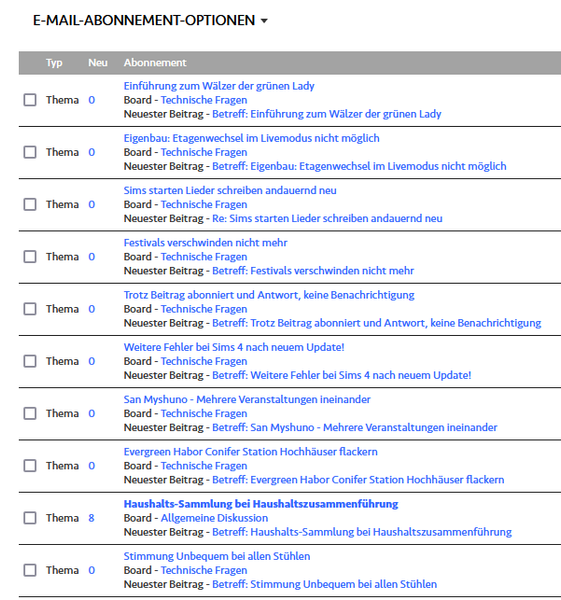The width and height of the screenshot is (561, 600).
Task: Click the 8 new posts count
Action: click(x=91, y=518)
